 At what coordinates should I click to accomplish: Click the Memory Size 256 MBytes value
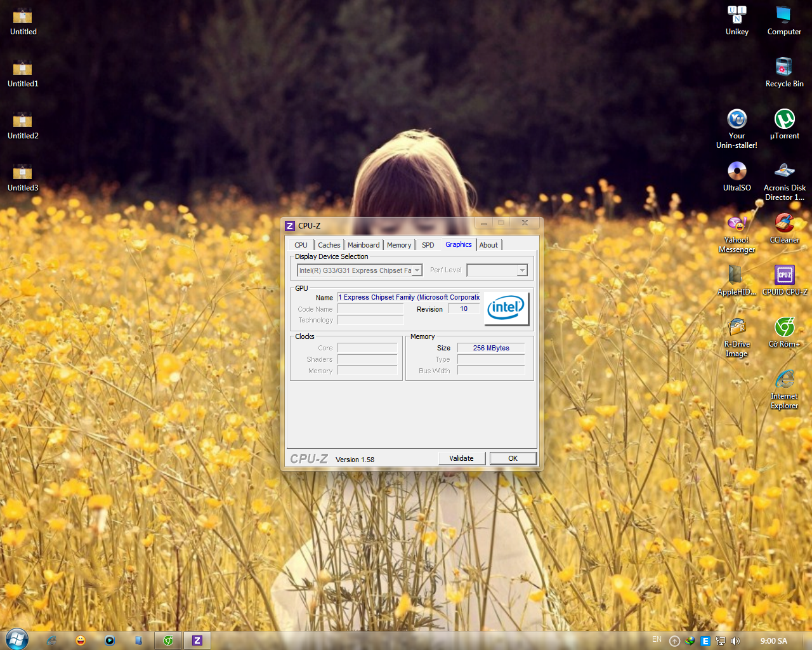click(491, 348)
